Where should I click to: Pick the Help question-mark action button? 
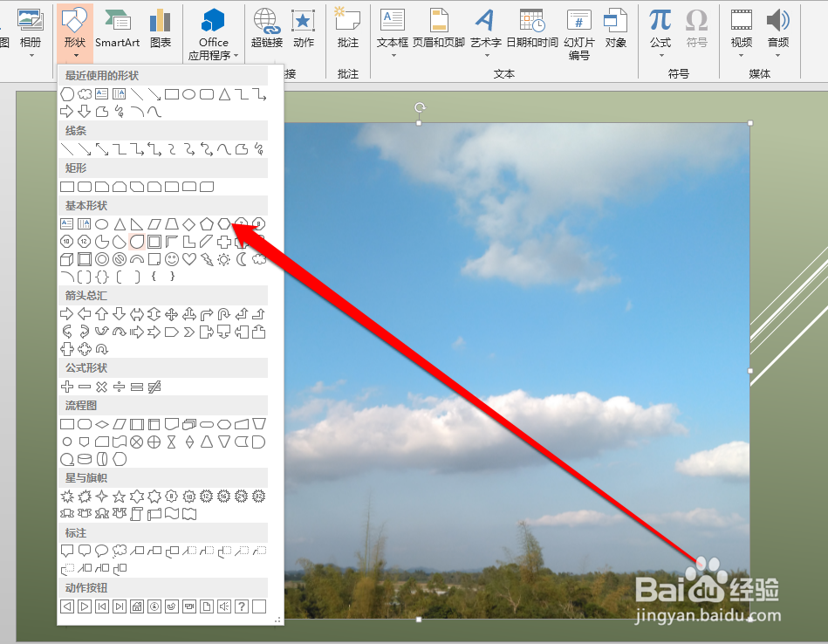[242, 606]
